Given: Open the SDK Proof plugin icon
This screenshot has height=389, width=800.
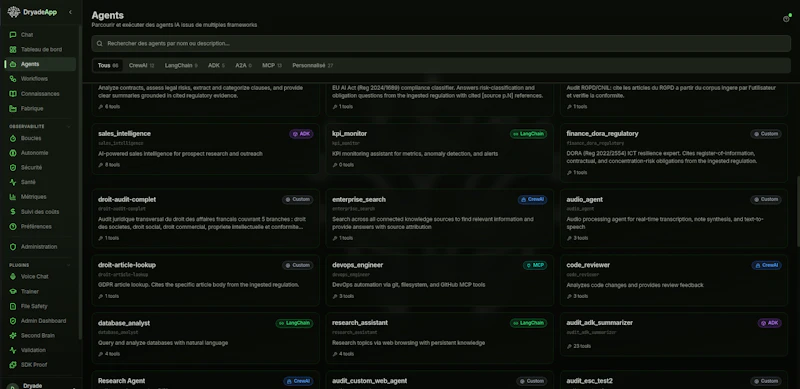Looking at the screenshot, I should tap(13, 365).
